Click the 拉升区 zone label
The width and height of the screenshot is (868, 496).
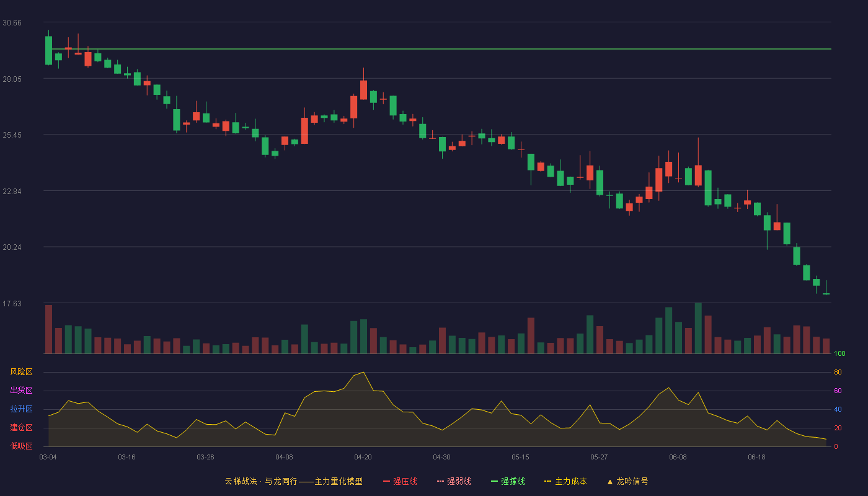(x=21, y=409)
